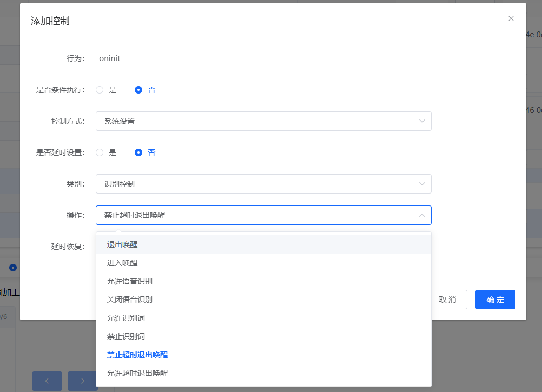Viewport: 542px width, 392px height.
Task: Click the 确定 confirm button
Action: click(495, 299)
